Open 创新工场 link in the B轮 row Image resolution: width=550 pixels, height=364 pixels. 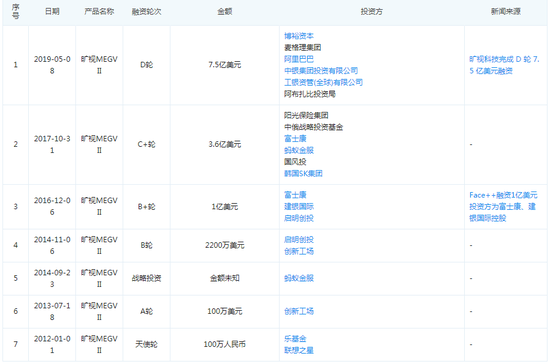299,251
